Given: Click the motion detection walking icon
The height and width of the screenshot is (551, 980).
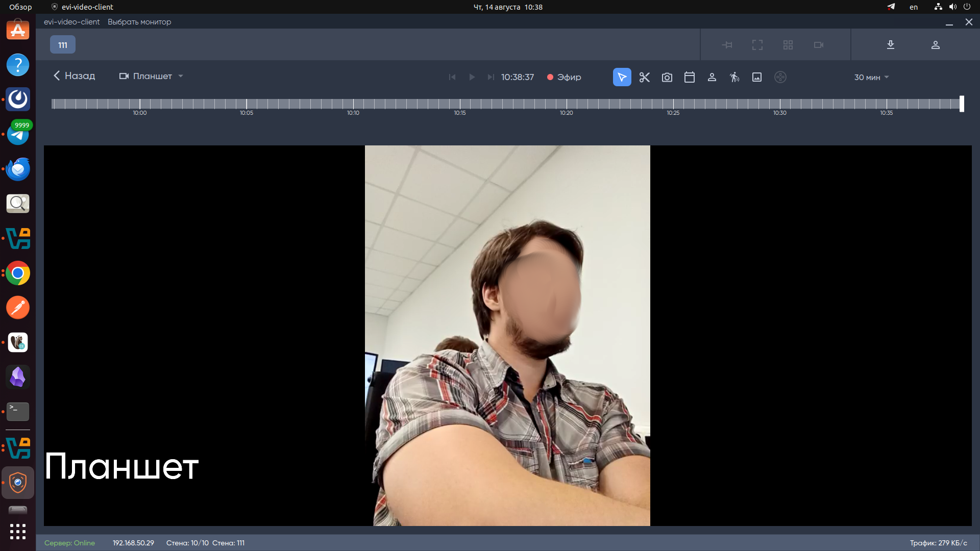Looking at the screenshot, I should 734,77.
